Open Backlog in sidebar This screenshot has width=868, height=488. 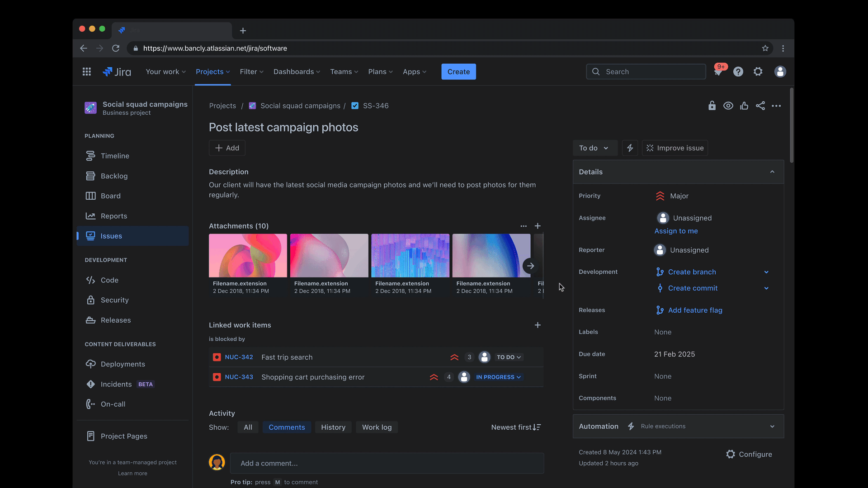pyautogui.click(x=132, y=176)
